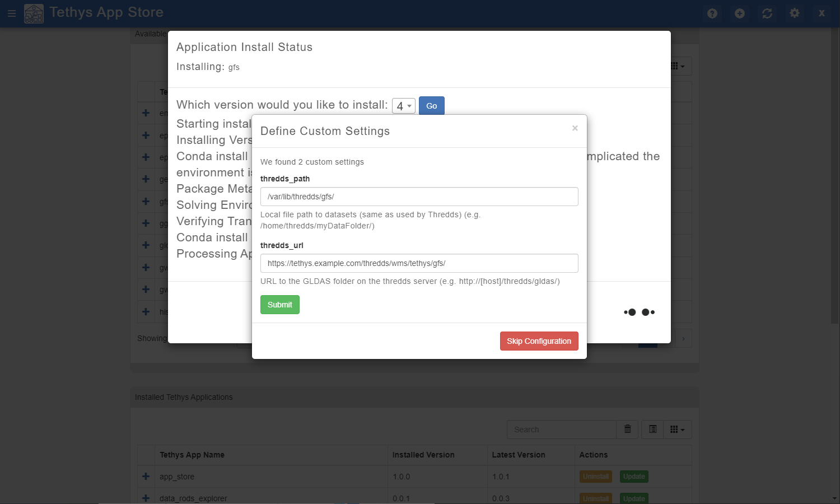Click the thredds_path input field
Screen dimensions: 840x504
tap(419, 197)
